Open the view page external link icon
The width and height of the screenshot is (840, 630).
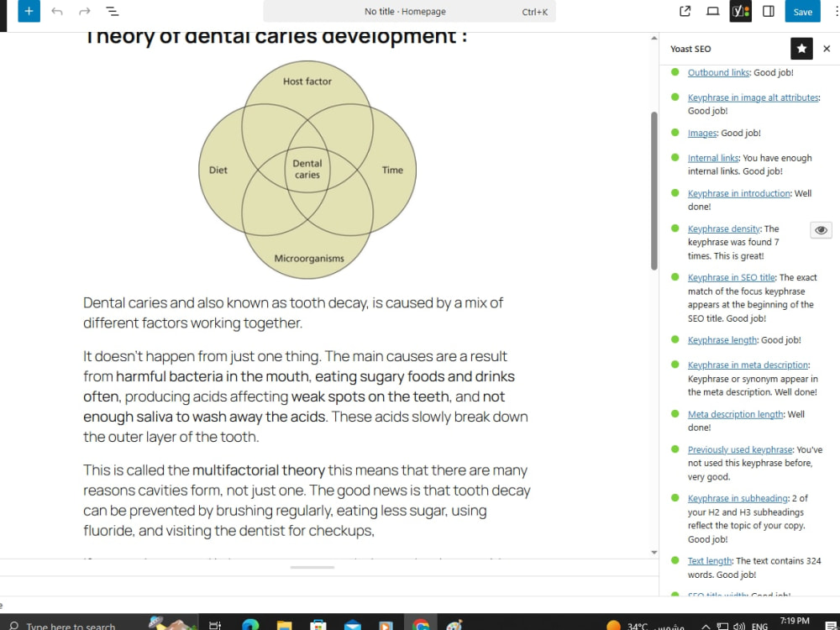tap(685, 11)
